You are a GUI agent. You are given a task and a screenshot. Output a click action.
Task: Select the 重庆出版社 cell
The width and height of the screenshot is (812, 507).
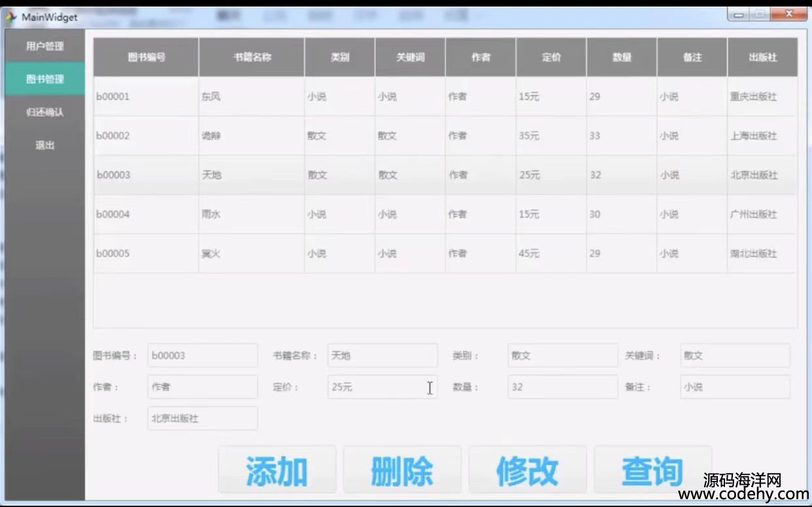pyautogui.click(x=762, y=97)
